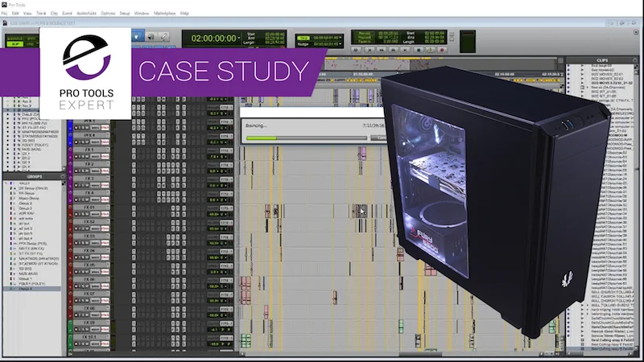Open the FX 01 track name dropdown arrow
The image size is (644, 362).
click(x=108, y=208)
